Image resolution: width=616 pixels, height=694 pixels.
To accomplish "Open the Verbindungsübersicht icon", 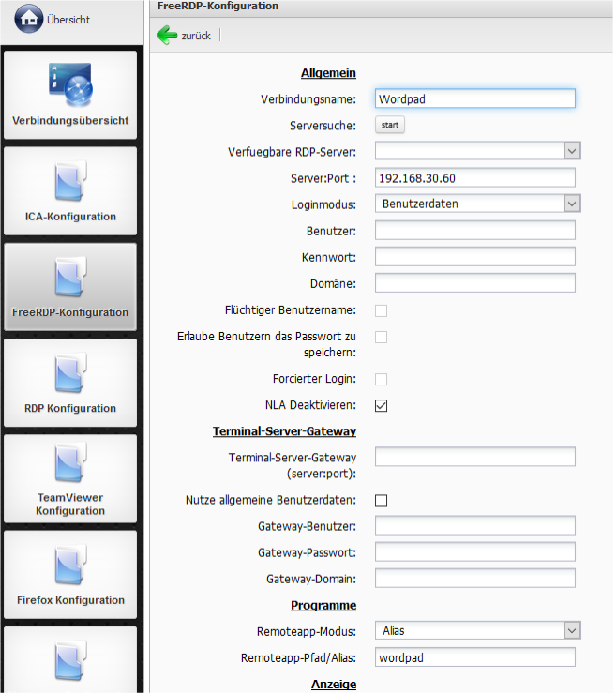I will (70, 84).
